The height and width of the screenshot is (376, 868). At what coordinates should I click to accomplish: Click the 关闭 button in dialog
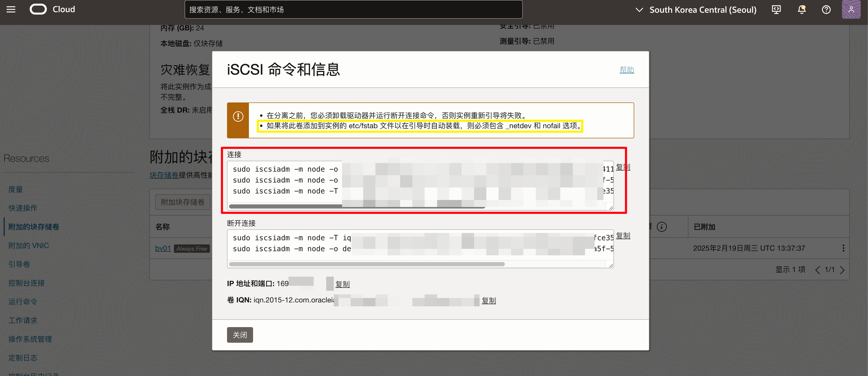tap(240, 335)
